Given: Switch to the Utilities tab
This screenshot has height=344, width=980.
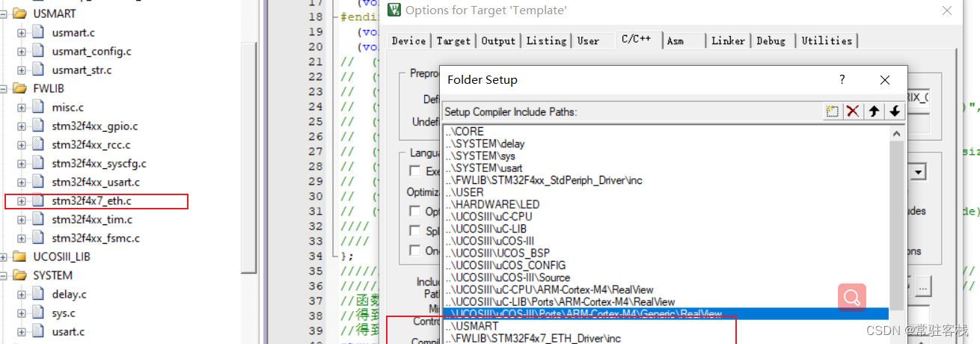Looking at the screenshot, I should pos(827,41).
